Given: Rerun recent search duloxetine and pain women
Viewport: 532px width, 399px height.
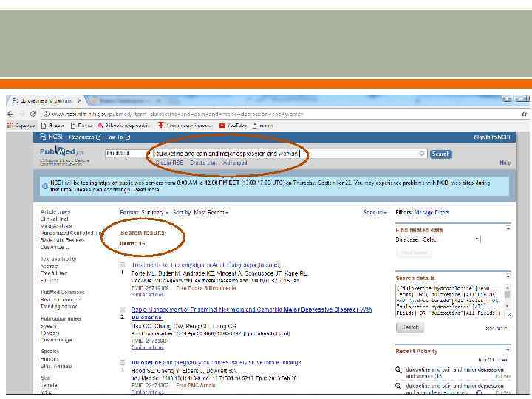Looking at the screenshot, I should coord(454,372).
